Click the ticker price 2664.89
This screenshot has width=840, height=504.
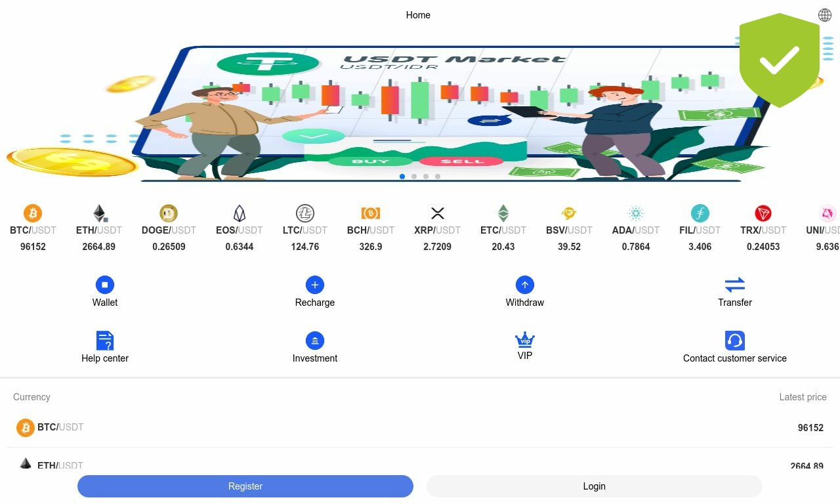coord(99,247)
